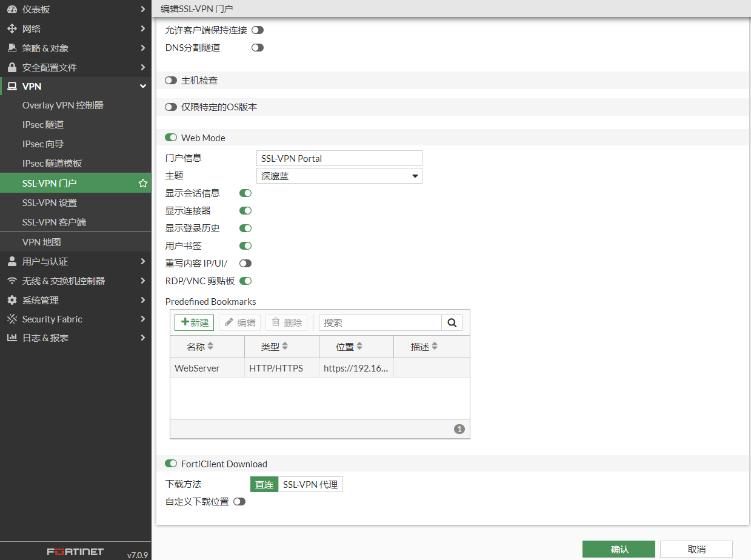Sort bookmarks by 位置 column arrows

359,347
